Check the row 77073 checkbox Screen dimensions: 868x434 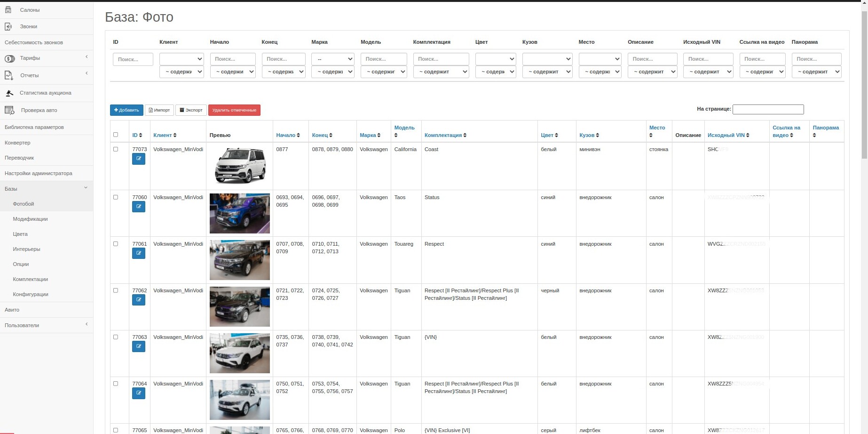(116, 149)
